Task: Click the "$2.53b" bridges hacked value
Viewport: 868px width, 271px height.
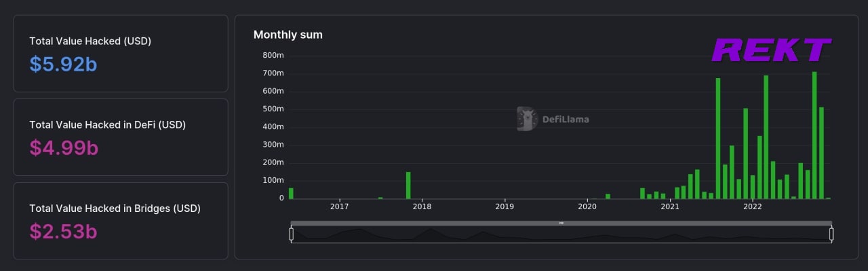Action: (x=63, y=231)
